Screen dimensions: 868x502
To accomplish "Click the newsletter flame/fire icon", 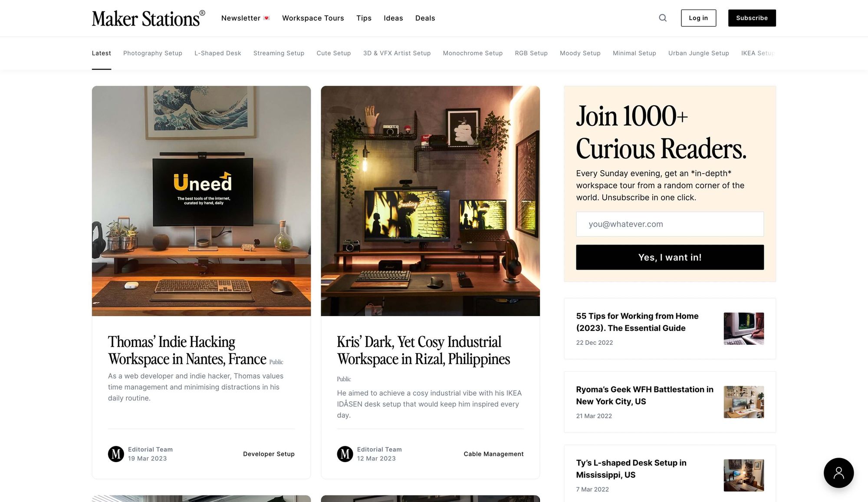I will click(x=267, y=18).
